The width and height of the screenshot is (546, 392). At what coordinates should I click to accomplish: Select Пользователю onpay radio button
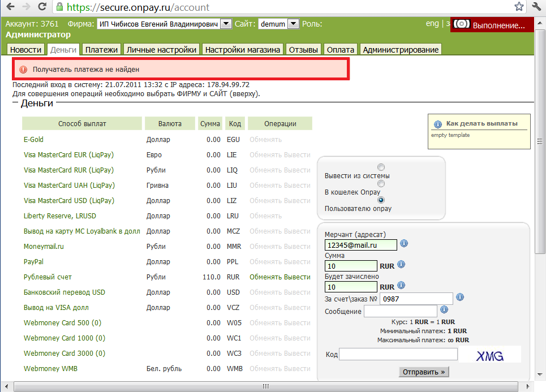pyautogui.click(x=381, y=200)
